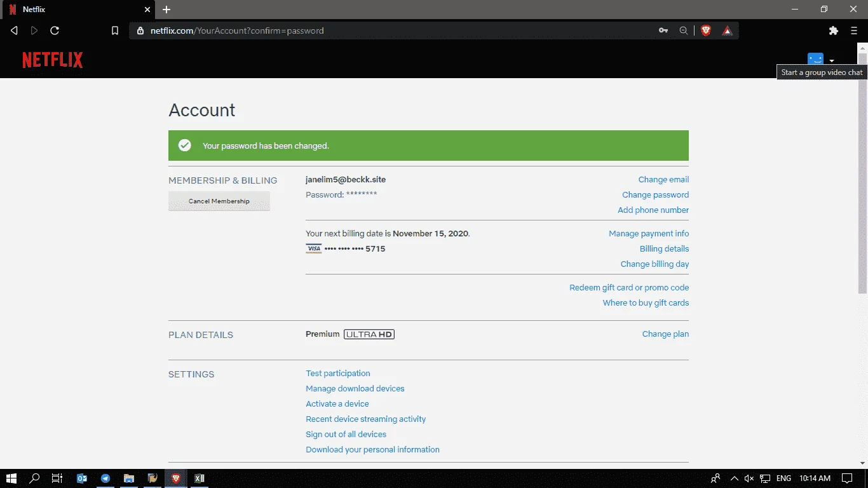Go back with the browser back arrow
This screenshot has height=488, width=868.
[15, 30]
